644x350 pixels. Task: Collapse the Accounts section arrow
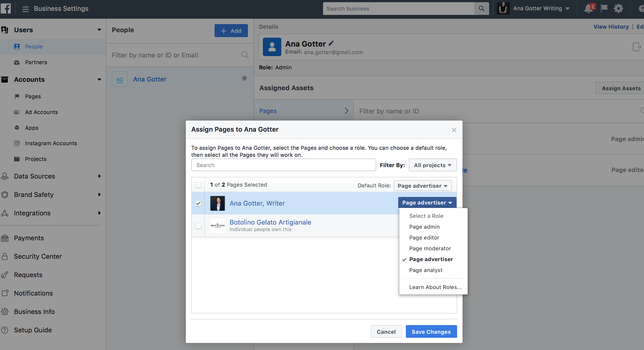click(x=99, y=80)
